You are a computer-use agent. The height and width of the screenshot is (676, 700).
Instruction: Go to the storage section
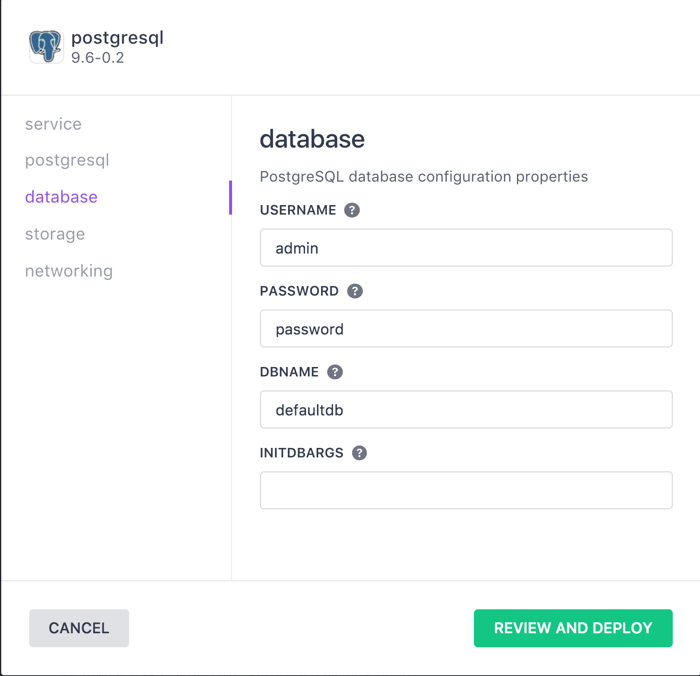[55, 234]
